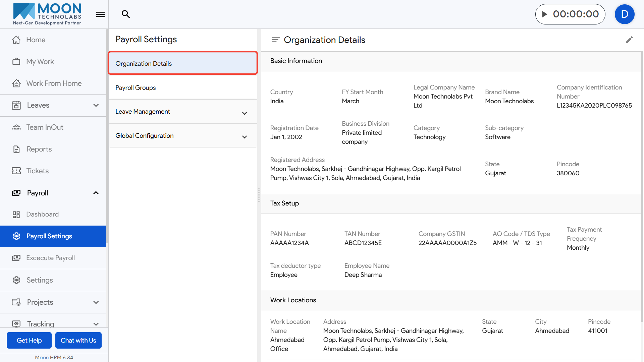Open search with magnifier icon
The width and height of the screenshot is (644, 362).
(x=126, y=14)
